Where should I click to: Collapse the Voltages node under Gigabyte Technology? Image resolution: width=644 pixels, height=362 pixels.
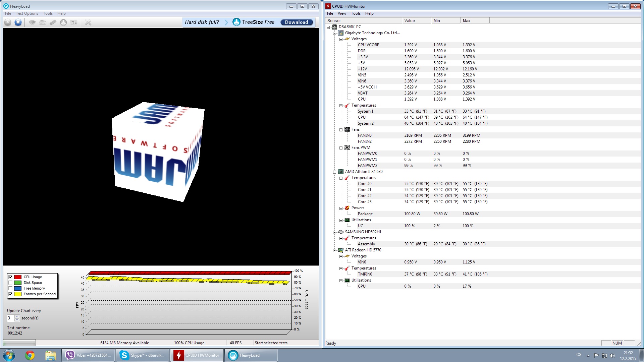(x=341, y=39)
